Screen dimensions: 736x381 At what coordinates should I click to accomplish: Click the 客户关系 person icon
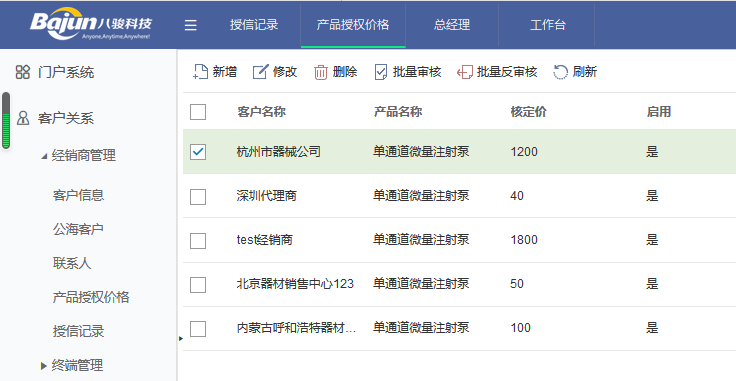(23, 118)
